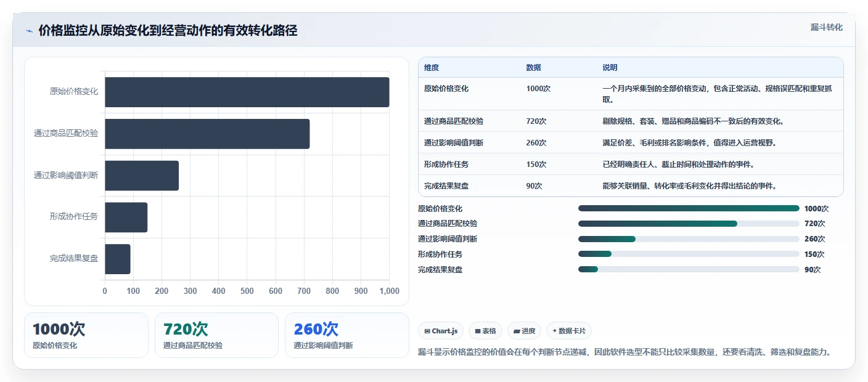Click the 260次 progress bar for 通过影响阈值判断
Image resolution: width=868 pixels, height=382 pixels.
pyautogui.click(x=689, y=238)
